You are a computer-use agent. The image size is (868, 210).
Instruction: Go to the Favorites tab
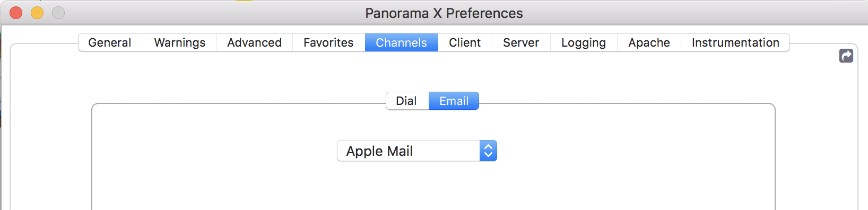coord(328,42)
